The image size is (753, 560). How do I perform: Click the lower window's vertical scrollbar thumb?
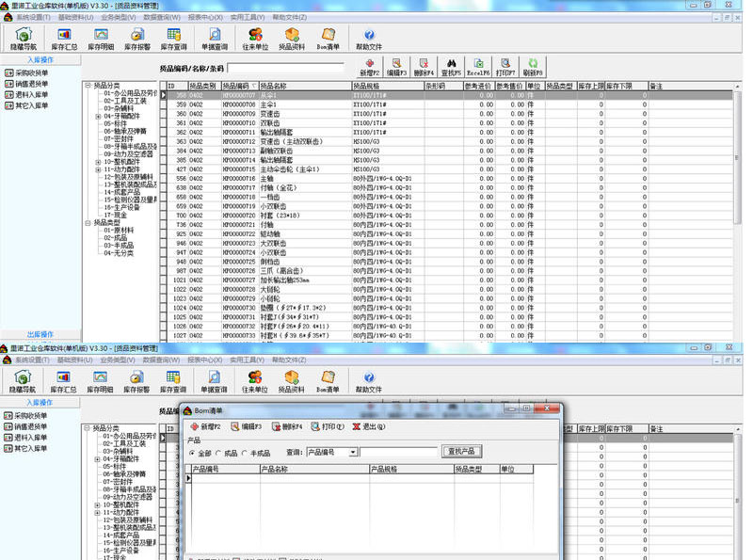point(737,501)
